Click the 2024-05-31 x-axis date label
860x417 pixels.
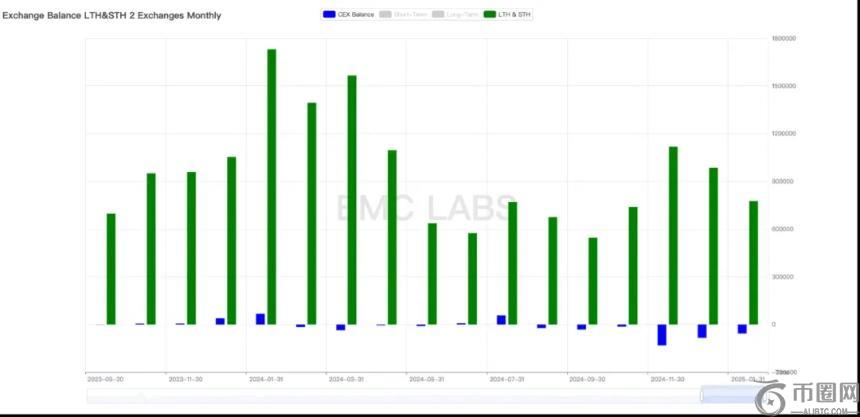point(426,380)
